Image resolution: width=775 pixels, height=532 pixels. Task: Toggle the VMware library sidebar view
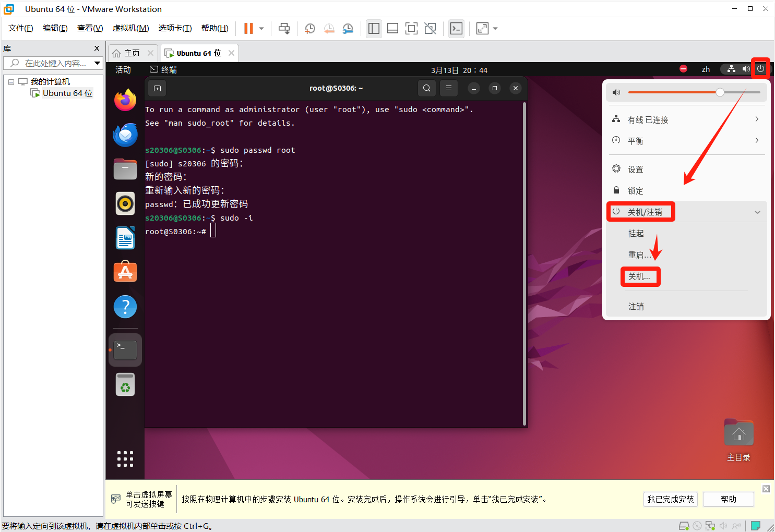(374, 28)
